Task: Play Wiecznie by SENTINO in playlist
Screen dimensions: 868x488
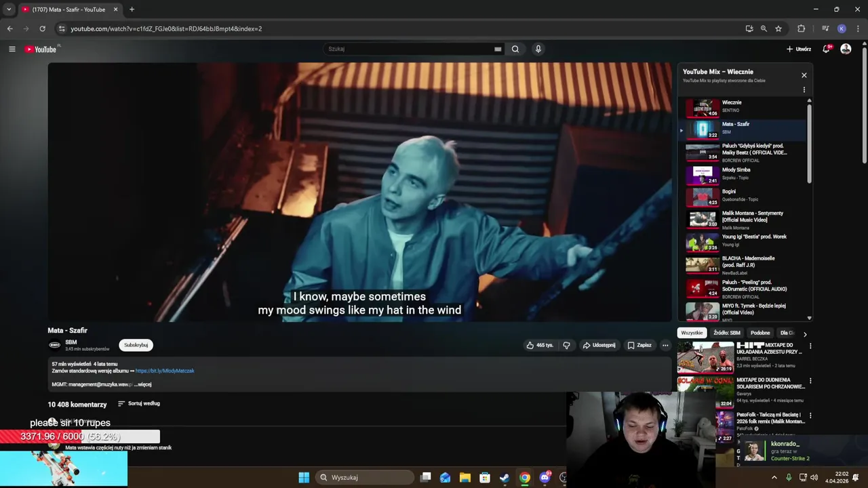Action: [x=743, y=107]
